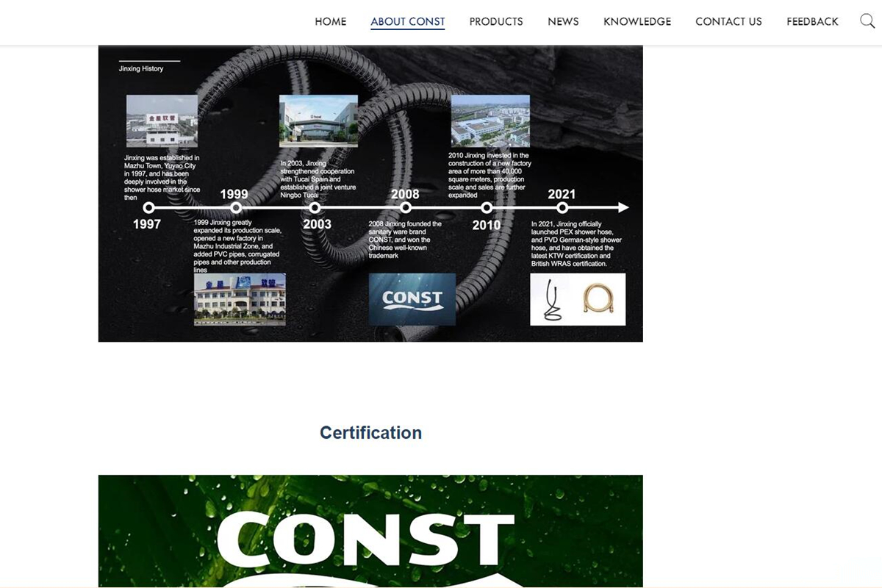
Task: Click the 'In 2021, Jinxing officially launched PEX' text
Action: click(577, 243)
